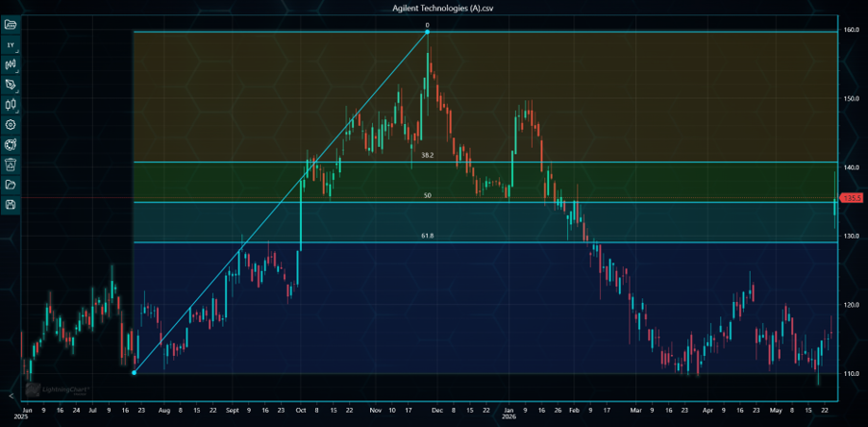Load a saved chart with the lower folder icon
Image resolution: width=868 pixels, height=427 pixels.
click(11, 185)
